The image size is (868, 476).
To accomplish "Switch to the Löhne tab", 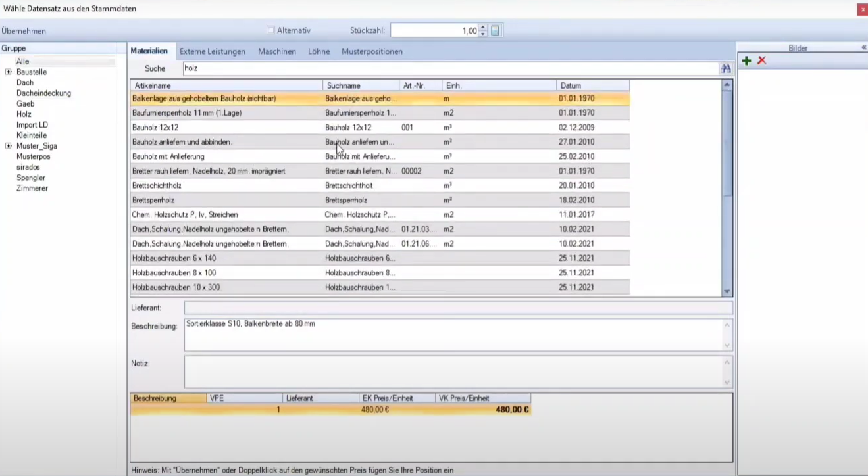I will (319, 51).
